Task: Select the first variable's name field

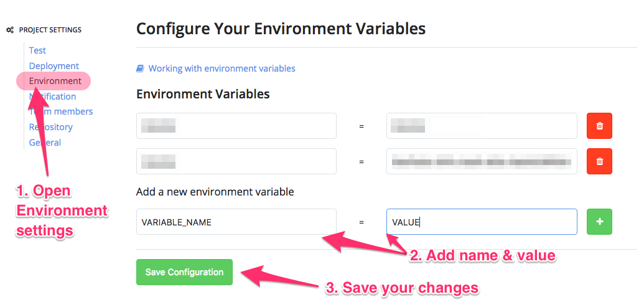Action: 236,126
